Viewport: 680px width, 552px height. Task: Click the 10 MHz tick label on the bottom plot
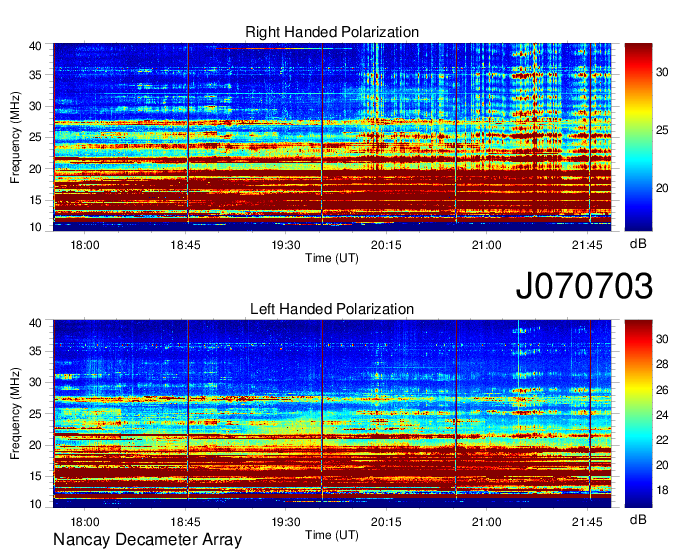(35, 504)
